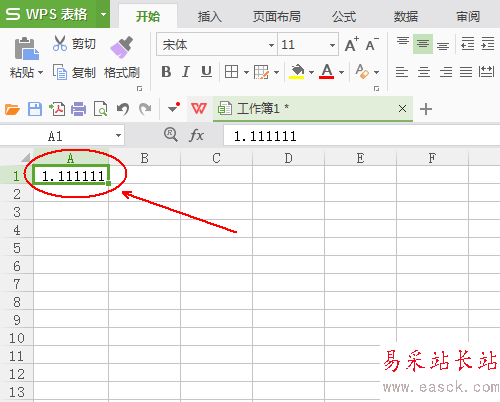
Task: Open Name Box A1 dropdown
Action: pos(118,135)
